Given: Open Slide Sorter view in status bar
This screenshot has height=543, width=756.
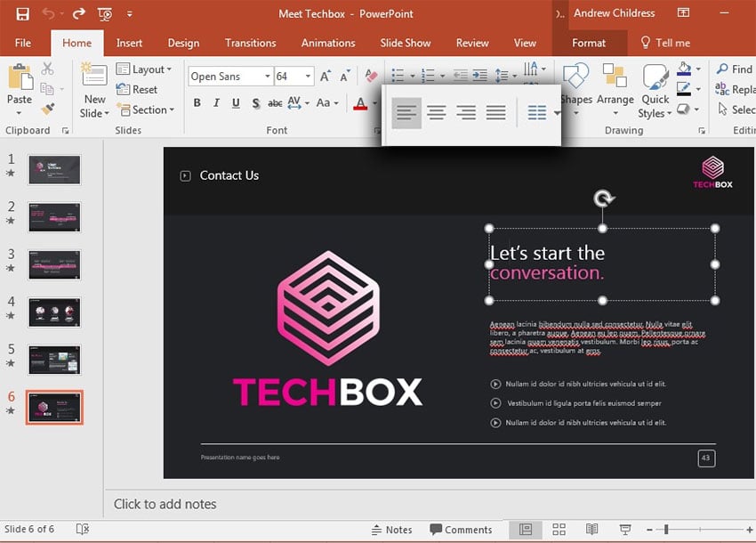Looking at the screenshot, I should [559, 530].
